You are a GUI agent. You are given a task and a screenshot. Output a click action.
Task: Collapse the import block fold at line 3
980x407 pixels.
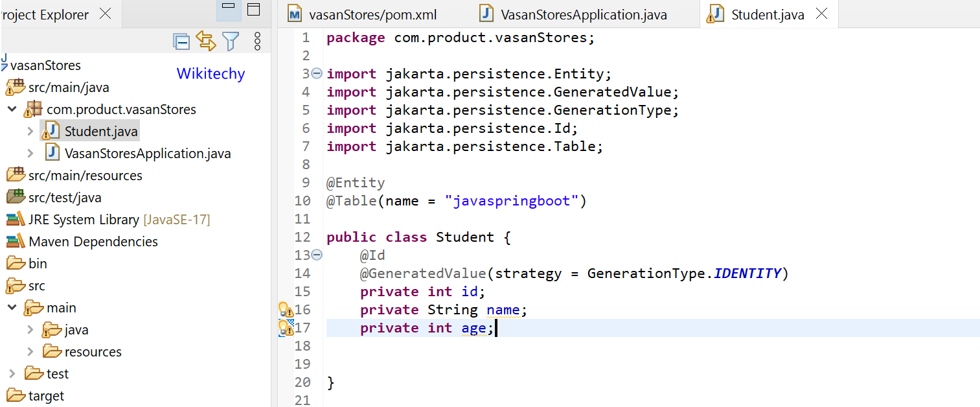pos(317,73)
